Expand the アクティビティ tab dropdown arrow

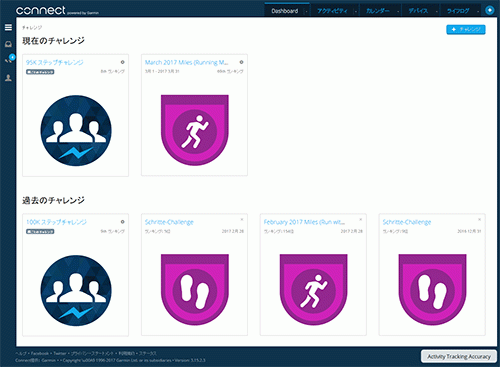(356, 12)
